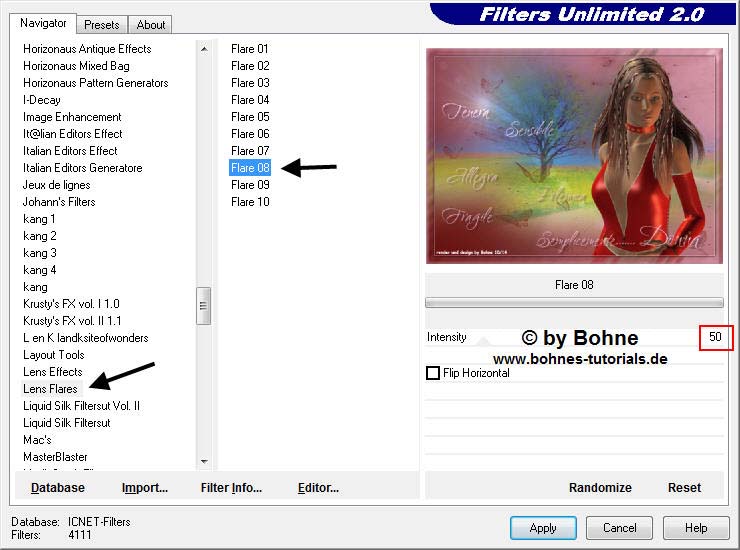Click the Randomize button
The image size is (740, 550).
coord(600,488)
